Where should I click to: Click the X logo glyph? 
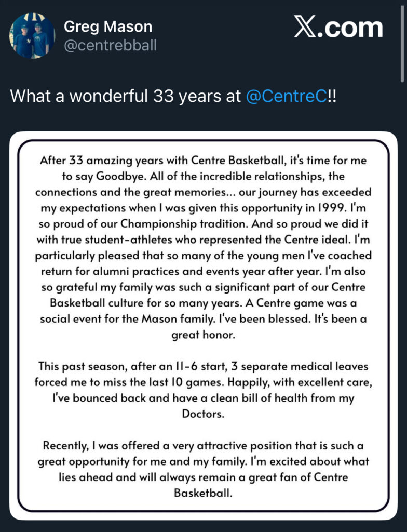pyautogui.click(x=308, y=29)
